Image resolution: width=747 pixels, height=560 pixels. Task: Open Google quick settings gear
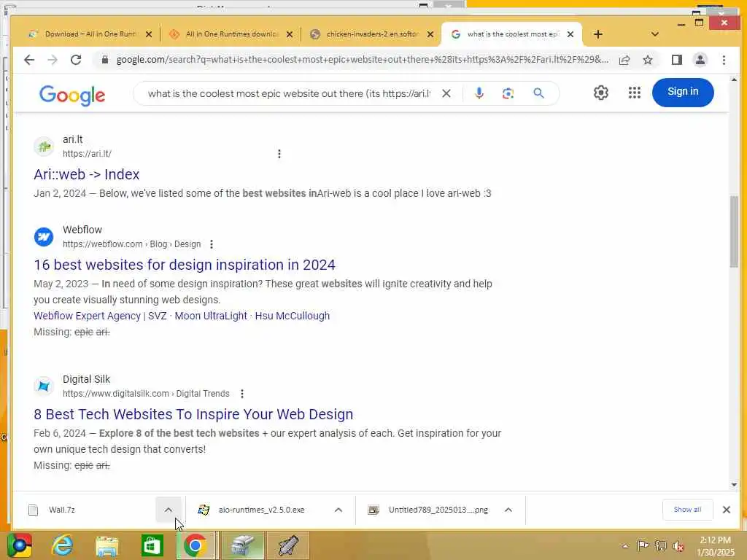pyautogui.click(x=601, y=93)
